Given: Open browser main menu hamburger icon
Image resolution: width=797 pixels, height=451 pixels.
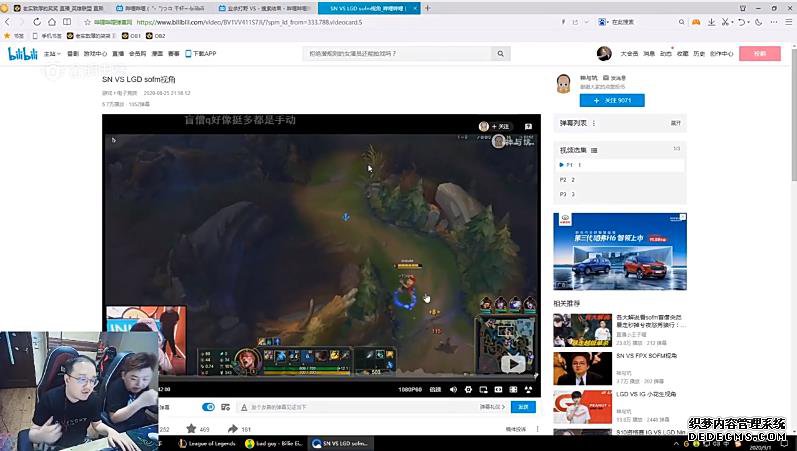Looking at the screenshot, I should (789, 22).
